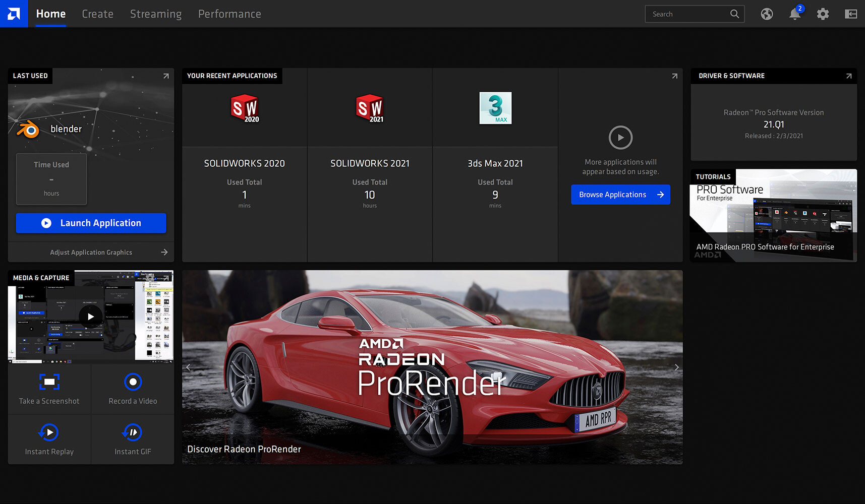Click the Radeon Pro Software version 21.Q1

coord(774,124)
